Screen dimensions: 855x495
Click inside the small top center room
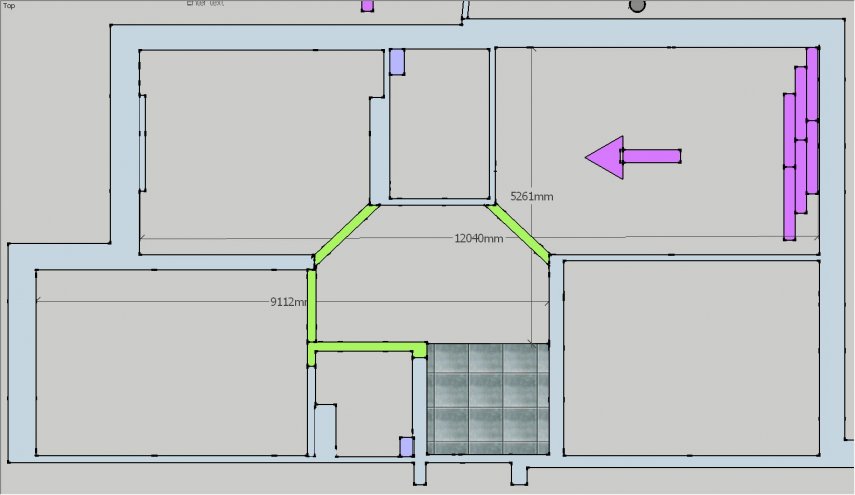[440, 125]
